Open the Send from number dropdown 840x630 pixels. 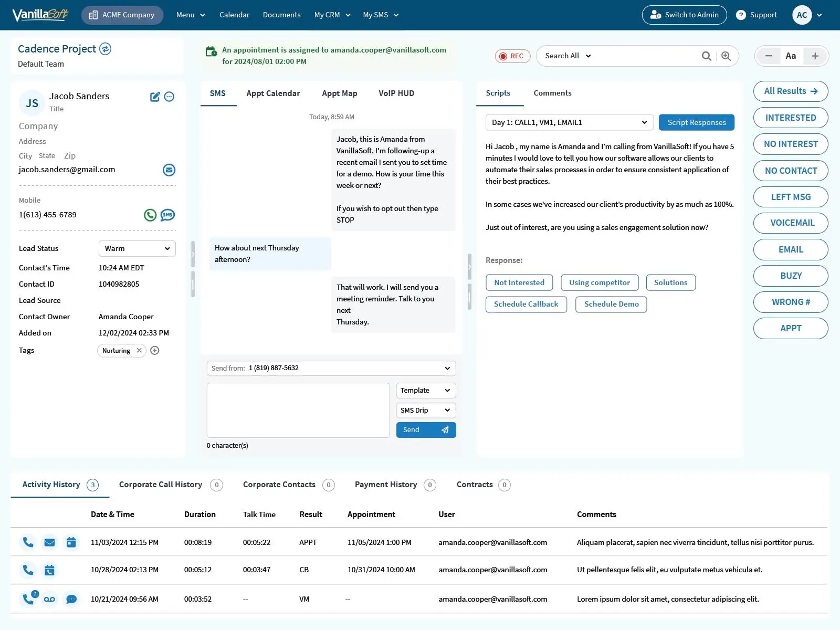click(331, 368)
